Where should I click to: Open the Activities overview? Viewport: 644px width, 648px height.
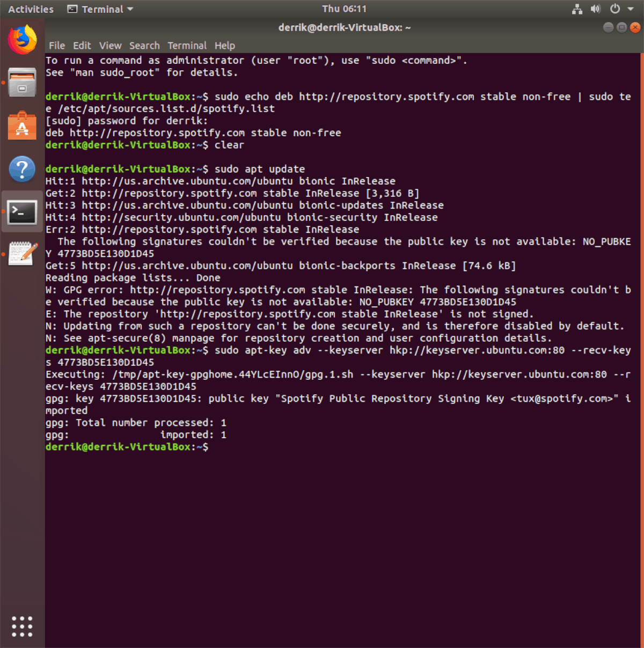[x=31, y=9]
